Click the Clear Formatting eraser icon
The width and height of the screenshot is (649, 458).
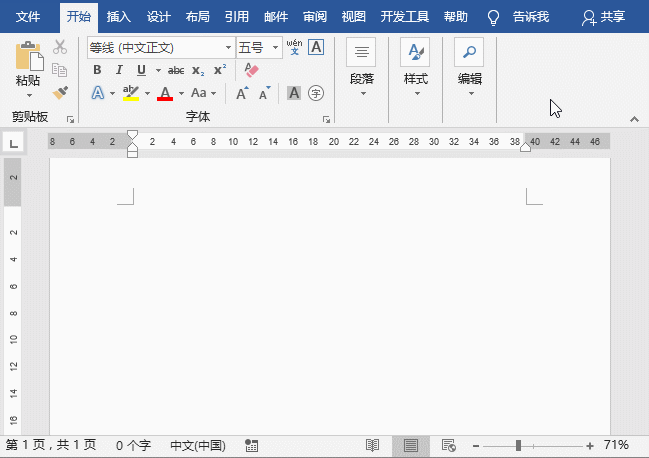(x=251, y=70)
